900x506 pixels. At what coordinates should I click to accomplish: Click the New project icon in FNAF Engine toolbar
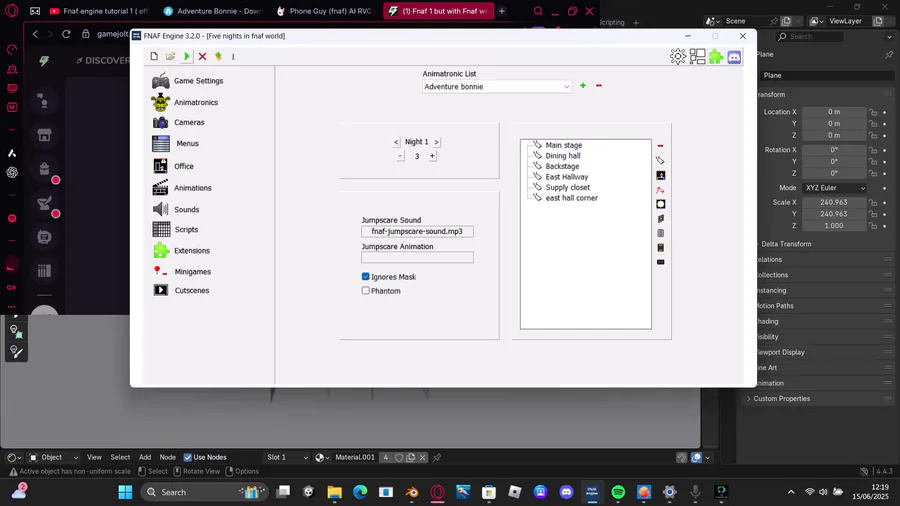(x=154, y=56)
